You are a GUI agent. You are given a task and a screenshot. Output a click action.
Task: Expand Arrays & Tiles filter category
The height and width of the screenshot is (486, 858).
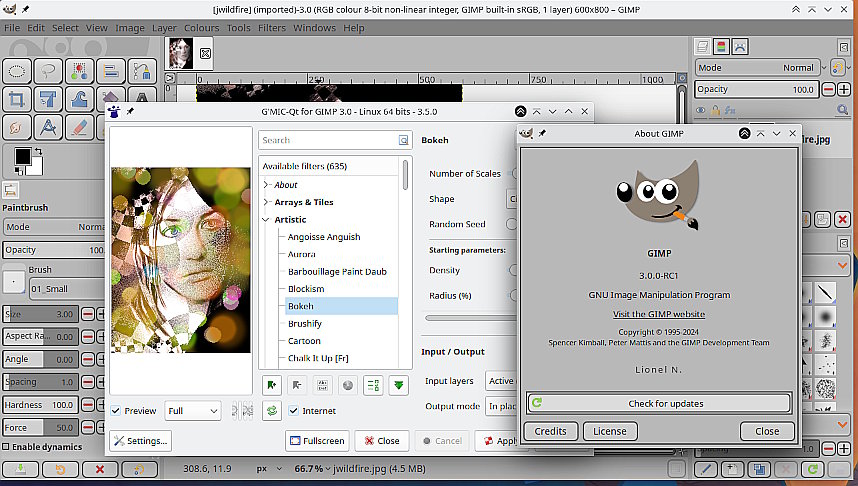point(266,202)
